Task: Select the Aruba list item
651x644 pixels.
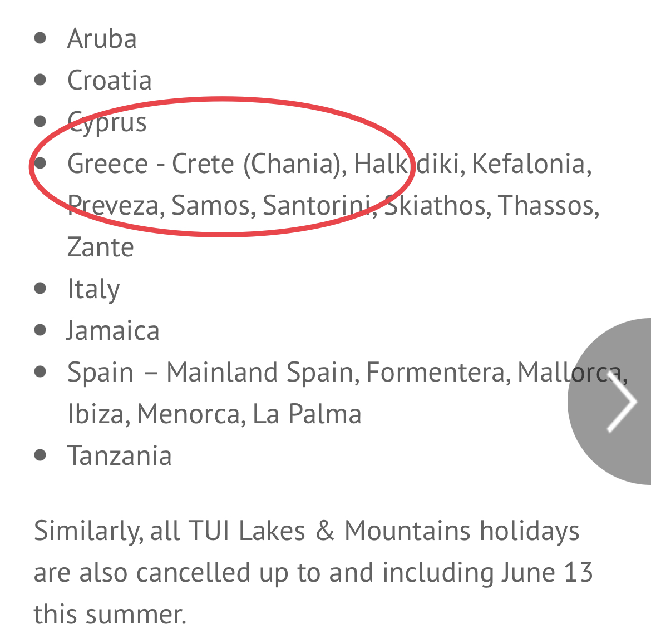Action: click(x=102, y=38)
